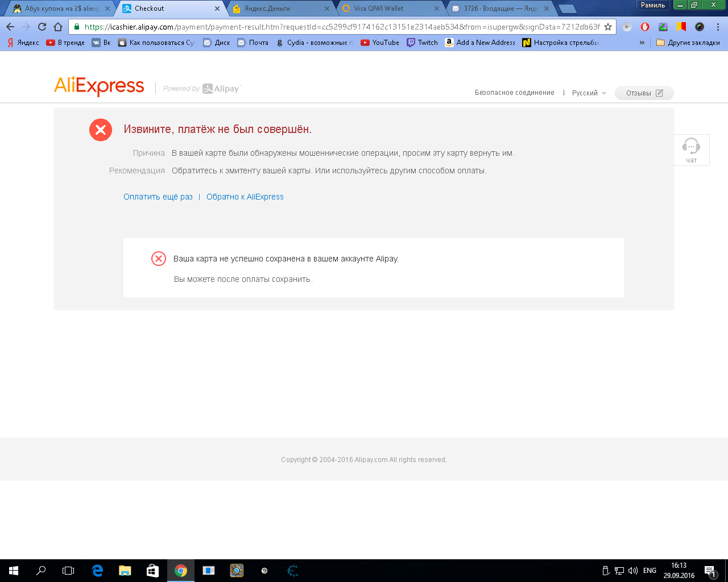This screenshot has height=582, width=728.
Task: Close the Яндекс.Деньги tab
Action: pyautogui.click(x=327, y=9)
